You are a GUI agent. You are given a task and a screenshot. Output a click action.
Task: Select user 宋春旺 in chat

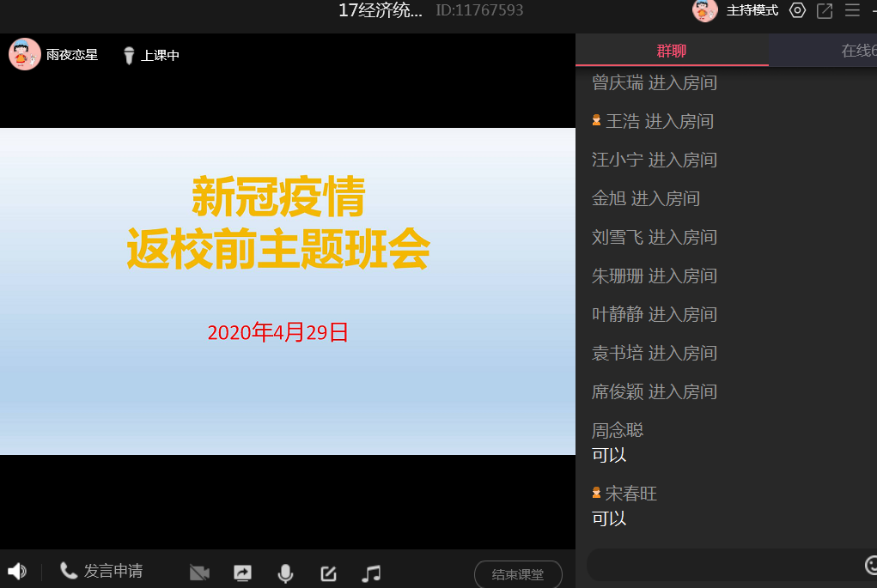pyautogui.click(x=630, y=494)
